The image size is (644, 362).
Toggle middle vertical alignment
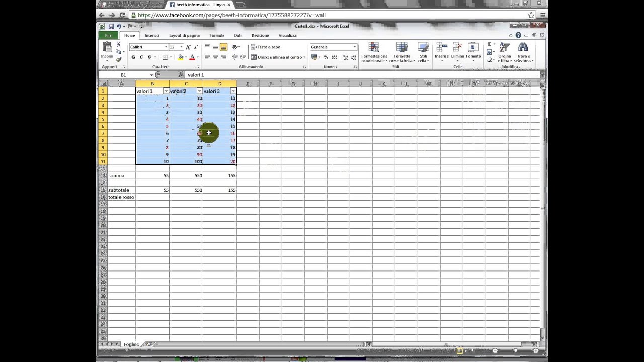tap(215, 47)
